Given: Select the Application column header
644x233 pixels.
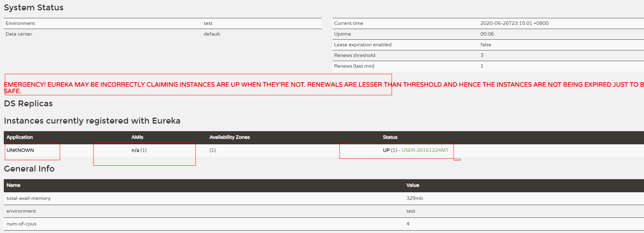Looking at the screenshot, I should coord(20,137).
